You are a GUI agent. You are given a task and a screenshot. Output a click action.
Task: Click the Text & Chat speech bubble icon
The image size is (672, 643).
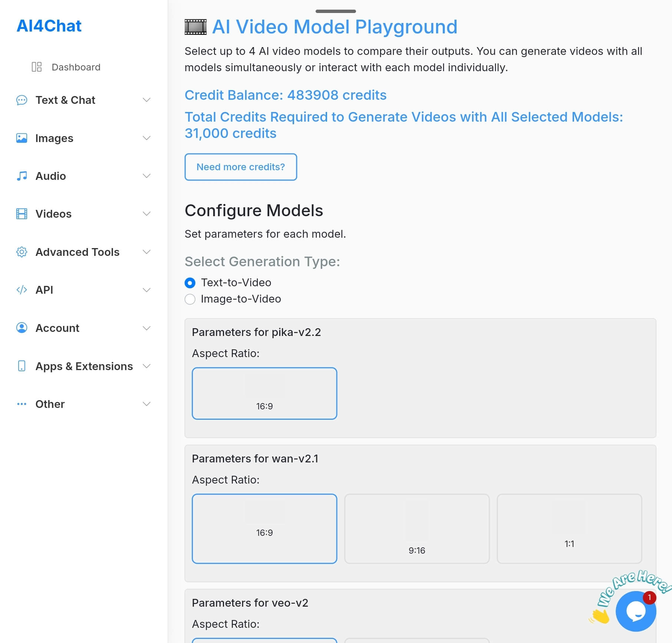(x=22, y=100)
